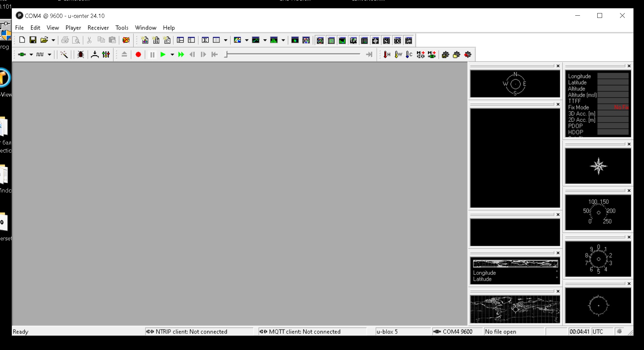Open the chart view dropdown arrow

[265, 40]
